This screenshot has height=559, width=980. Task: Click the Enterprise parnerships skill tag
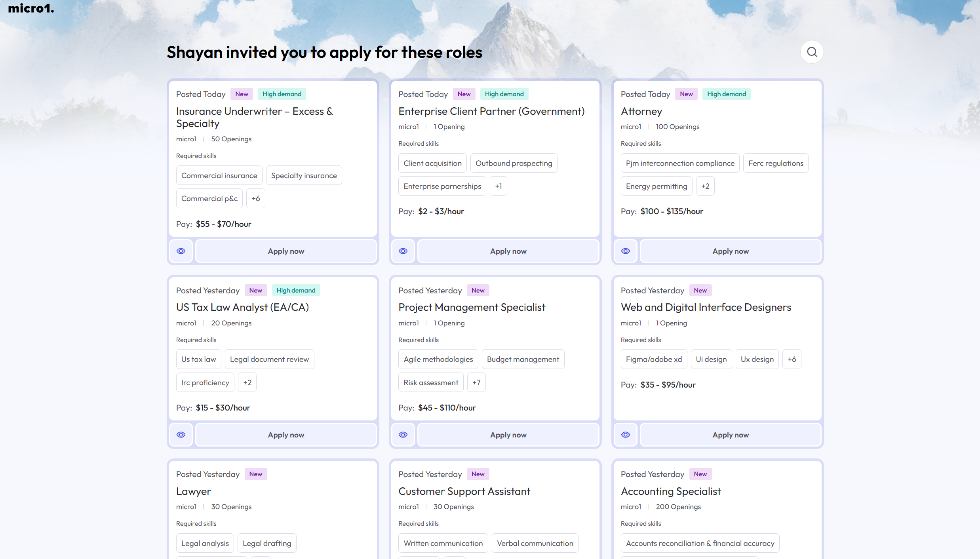tap(442, 186)
